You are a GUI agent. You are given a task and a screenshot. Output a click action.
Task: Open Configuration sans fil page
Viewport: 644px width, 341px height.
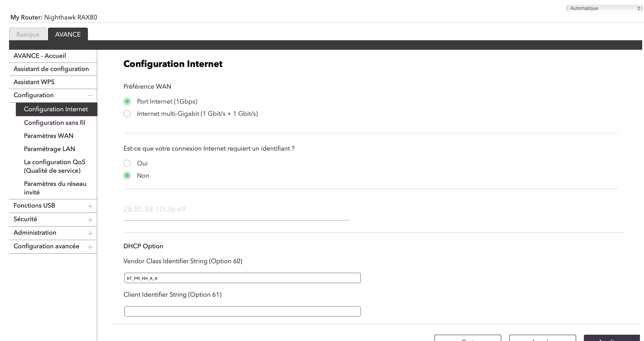click(x=54, y=123)
